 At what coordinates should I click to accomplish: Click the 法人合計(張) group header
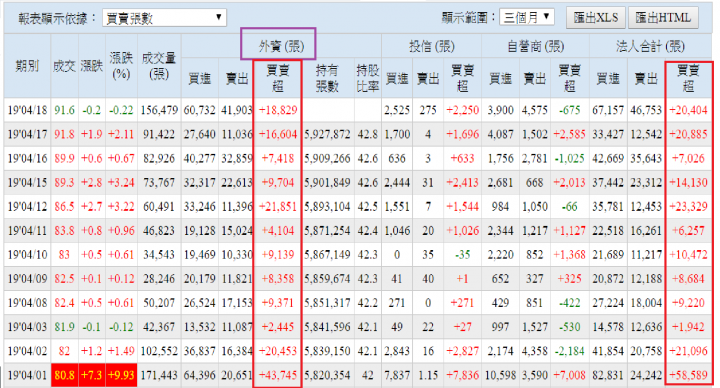coord(650,46)
